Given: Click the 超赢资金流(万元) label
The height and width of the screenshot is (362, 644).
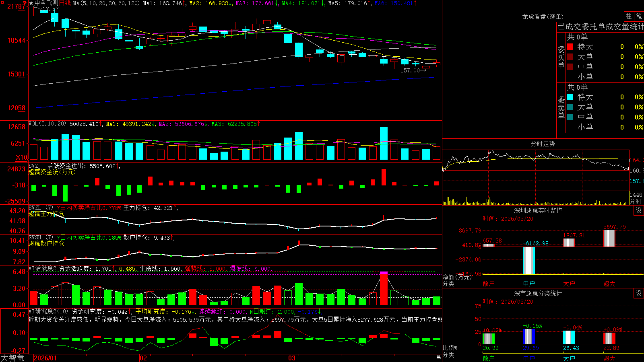Looking at the screenshot, I should (x=52, y=172).
